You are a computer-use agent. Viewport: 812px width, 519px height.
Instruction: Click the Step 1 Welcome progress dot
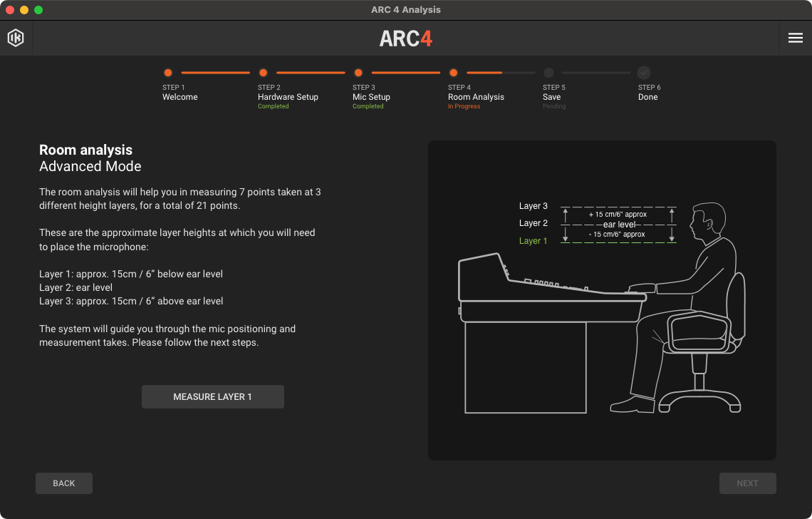(x=168, y=73)
